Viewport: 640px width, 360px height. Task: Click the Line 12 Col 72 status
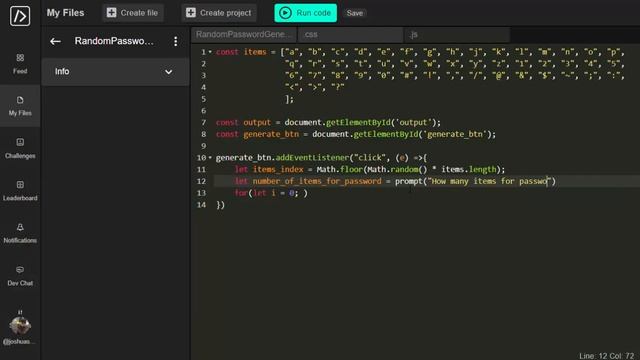[x=607, y=356]
